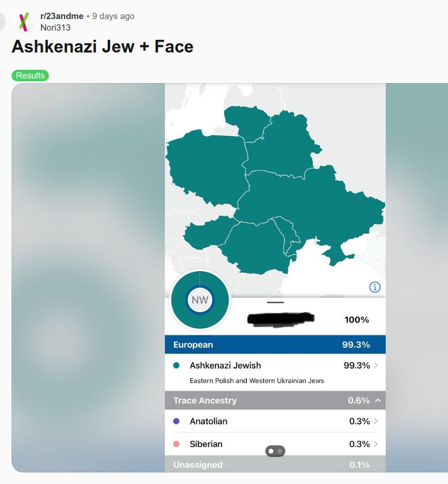Filter by the Results flair
Image resolution: width=448 pixels, height=484 pixels.
pos(30,76)
